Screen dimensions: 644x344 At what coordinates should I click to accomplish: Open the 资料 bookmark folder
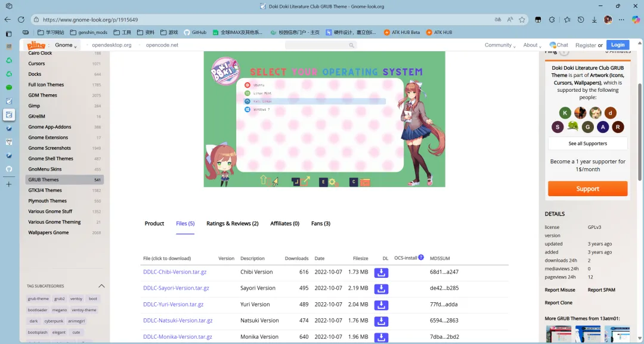click(146, 32)
